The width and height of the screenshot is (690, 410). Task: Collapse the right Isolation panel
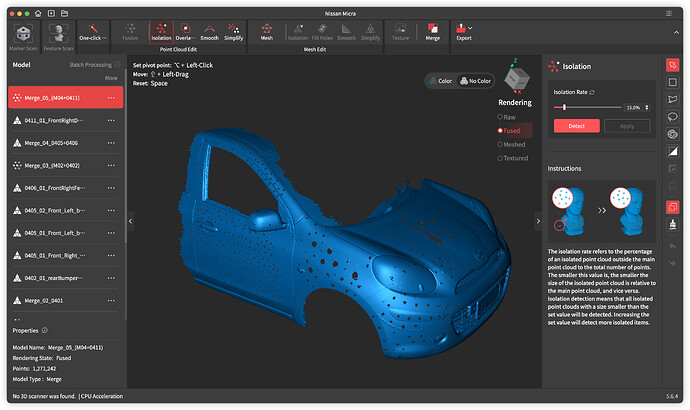pos(538,221)
